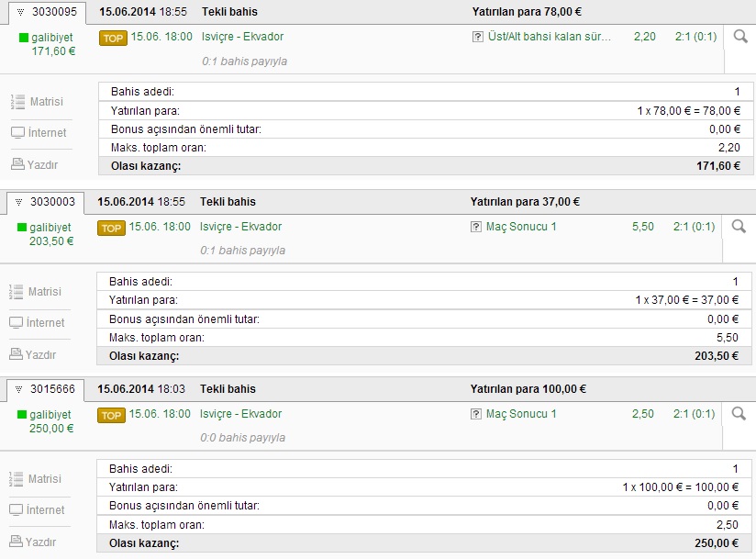Print first bet with Yazdır
The height and width of the screenshot is (559, 756).
tap(34, 165)
